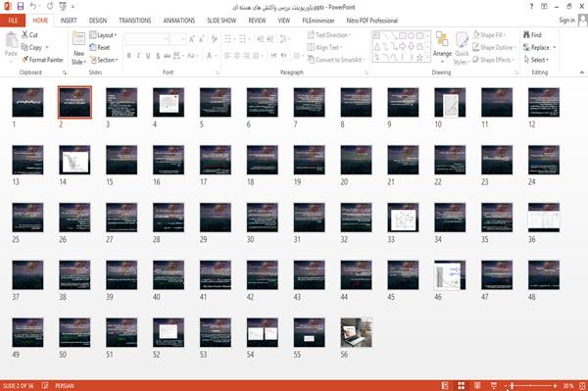Switch to Normal view in status bar
588x391 pixels.
point(445,385)
